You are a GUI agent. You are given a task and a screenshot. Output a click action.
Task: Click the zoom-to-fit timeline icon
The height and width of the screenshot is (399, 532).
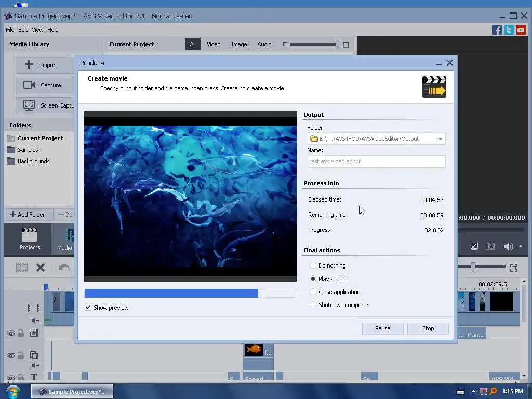pos(514,268)
